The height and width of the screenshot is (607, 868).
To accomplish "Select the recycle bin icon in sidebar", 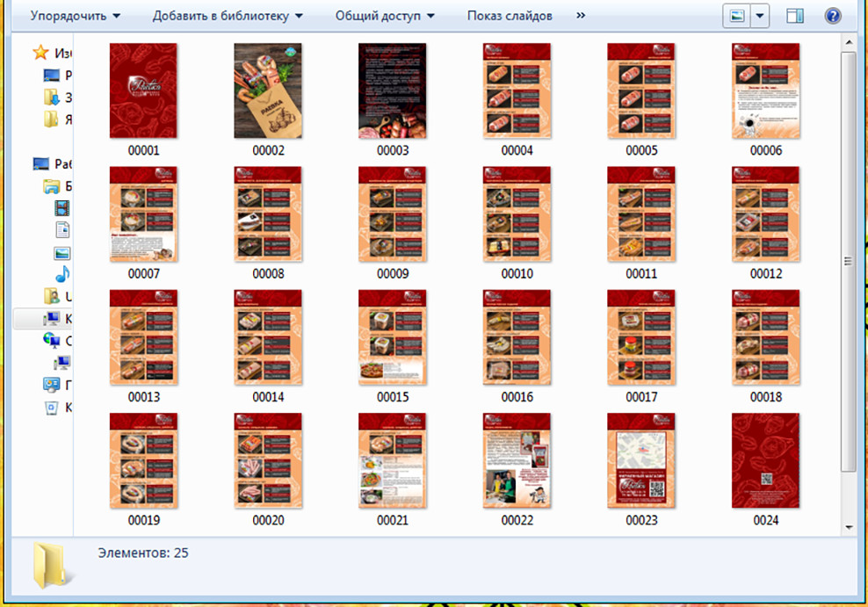I will click(52, 408).
